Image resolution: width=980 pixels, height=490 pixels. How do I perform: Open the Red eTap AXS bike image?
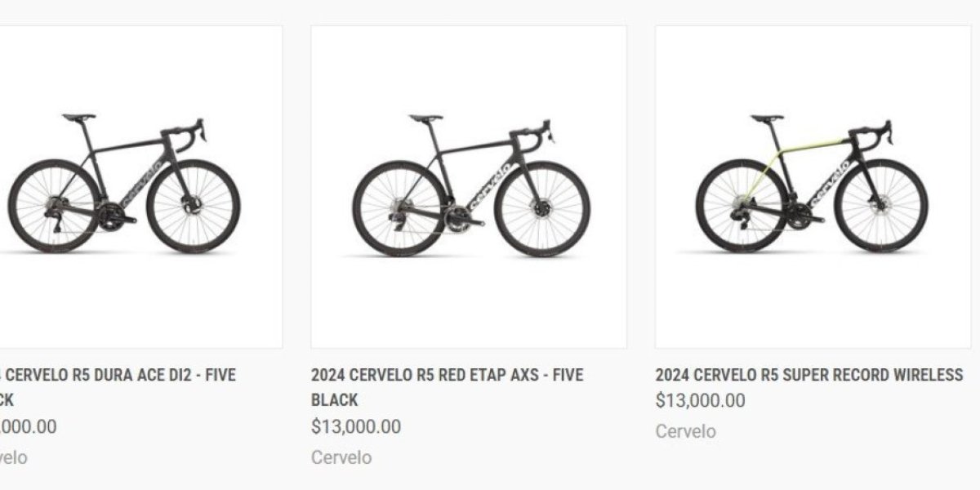point(469,186)
